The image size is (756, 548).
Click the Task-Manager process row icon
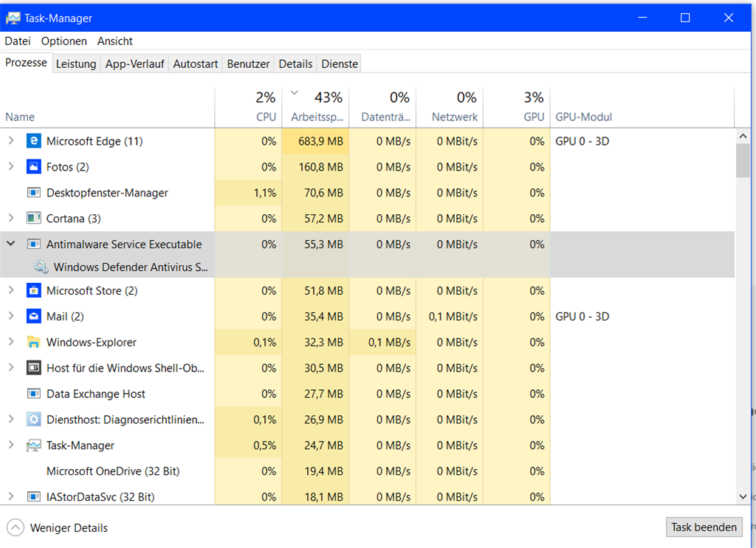(x=33, y=445)
